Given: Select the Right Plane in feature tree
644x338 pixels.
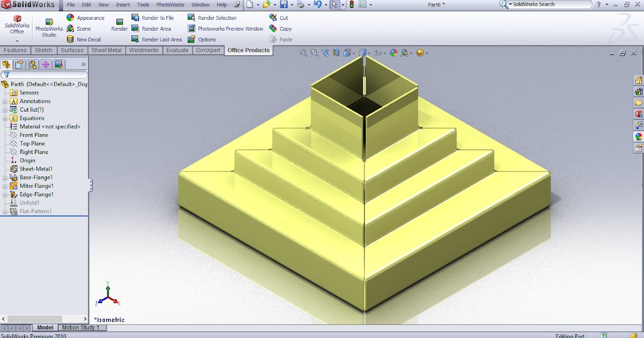Looking at the screenshot, I should (32, 152).
